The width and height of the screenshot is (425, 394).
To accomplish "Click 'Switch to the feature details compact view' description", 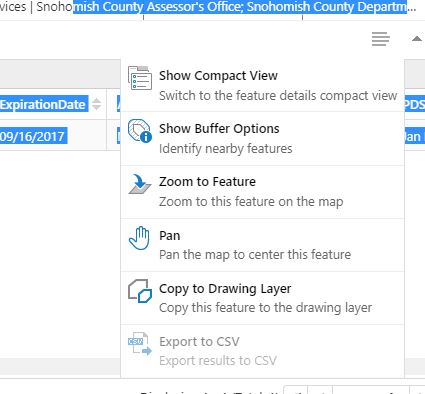I will 278,96.
